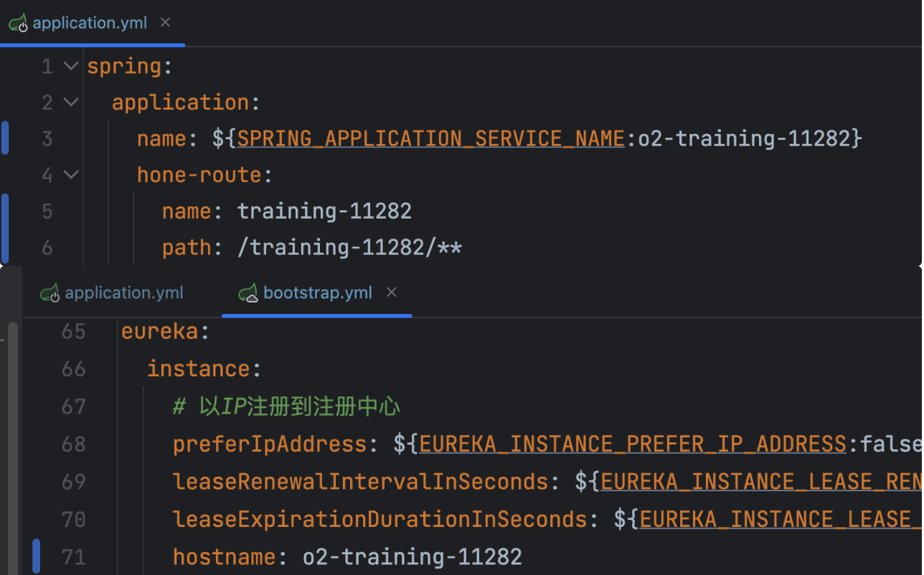924x575 pixels.
Task: Switch to the lower application.yml tab
Action: 123,293
